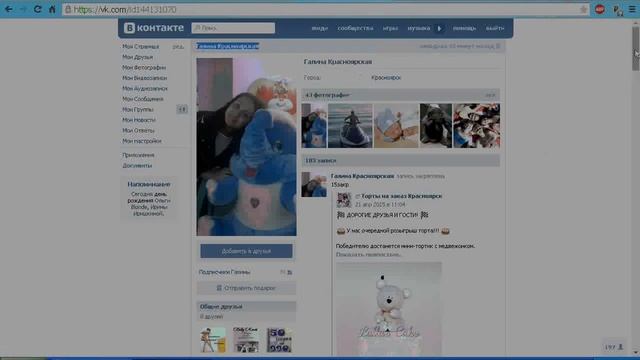Open the 'Общие друзья' section header
The width and height of the screenshot is (640, 360).
click(x=246, y=307)
